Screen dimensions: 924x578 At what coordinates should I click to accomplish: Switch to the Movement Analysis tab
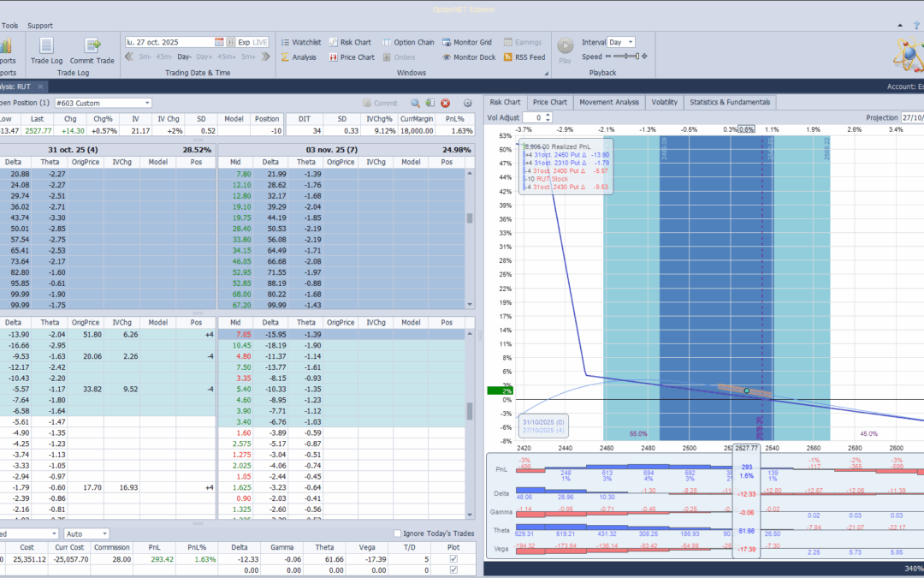pyautogui.click(x=608, y=102)
